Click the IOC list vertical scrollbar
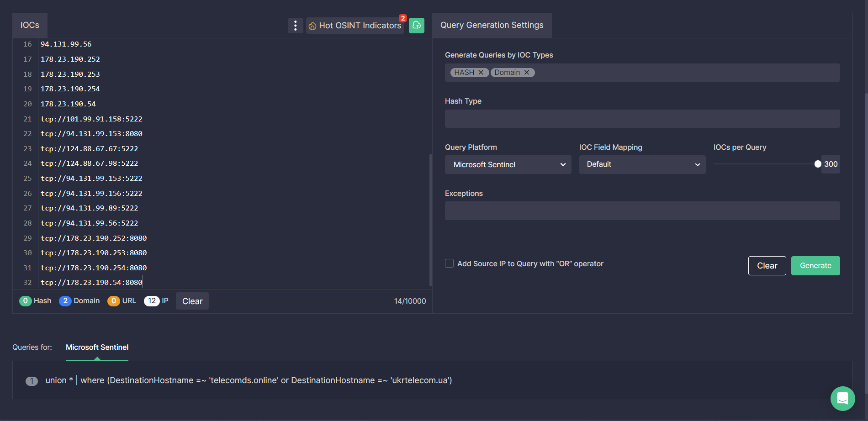The height and width of the screenshot is (421, 868). [x=430, y=220]
